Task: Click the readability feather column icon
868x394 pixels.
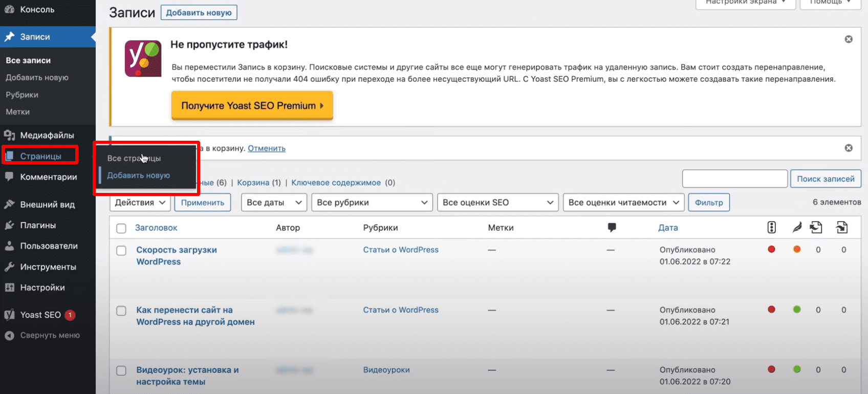Action: [797, 228]
